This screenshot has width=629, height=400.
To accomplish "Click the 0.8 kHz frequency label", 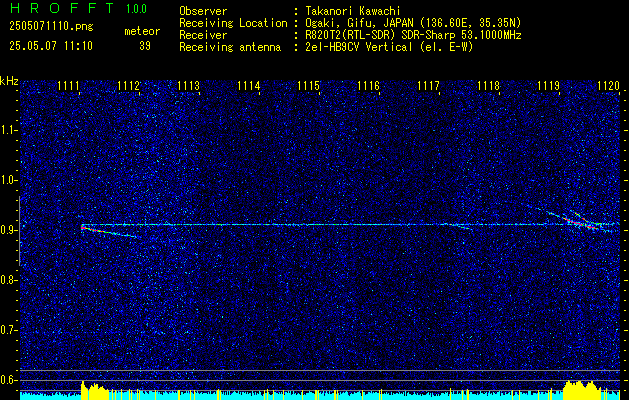I will pos(9,280).
